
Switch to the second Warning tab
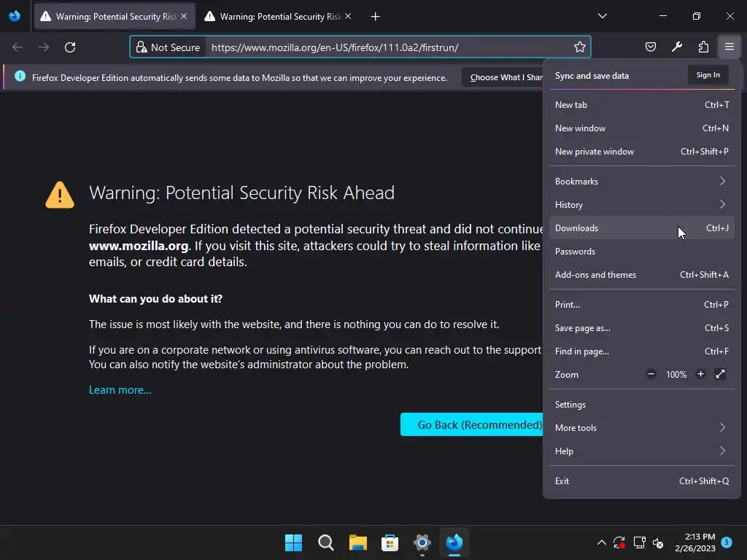click(x=279, y=16)
